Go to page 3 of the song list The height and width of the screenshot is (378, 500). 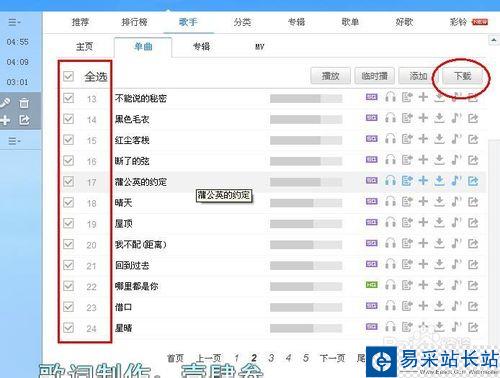pos(271,358)
